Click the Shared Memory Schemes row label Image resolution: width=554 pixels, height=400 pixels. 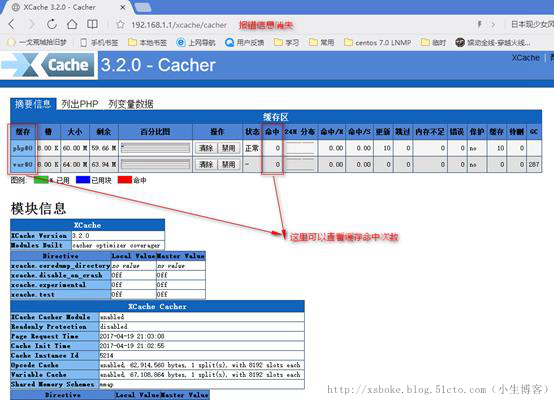click(x=53, y=384)
